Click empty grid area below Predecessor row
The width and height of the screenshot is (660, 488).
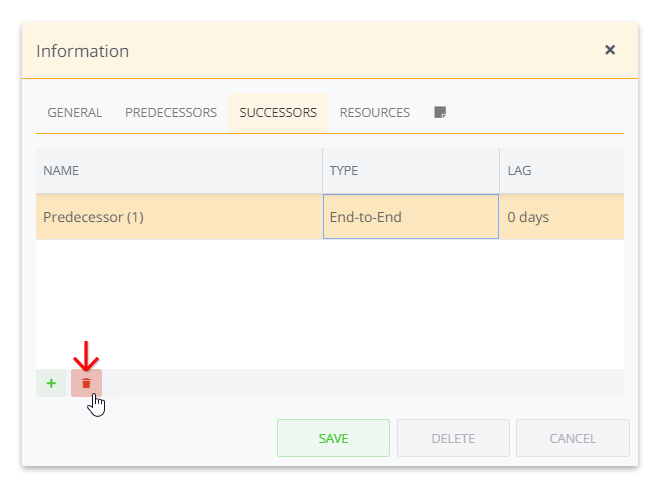(x=330, y=300)
